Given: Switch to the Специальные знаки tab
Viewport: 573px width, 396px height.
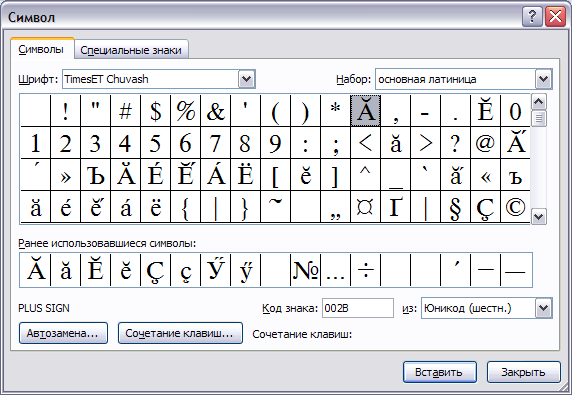Looking at the screenshot, I should pyautogui.click(x=131, y=50).
